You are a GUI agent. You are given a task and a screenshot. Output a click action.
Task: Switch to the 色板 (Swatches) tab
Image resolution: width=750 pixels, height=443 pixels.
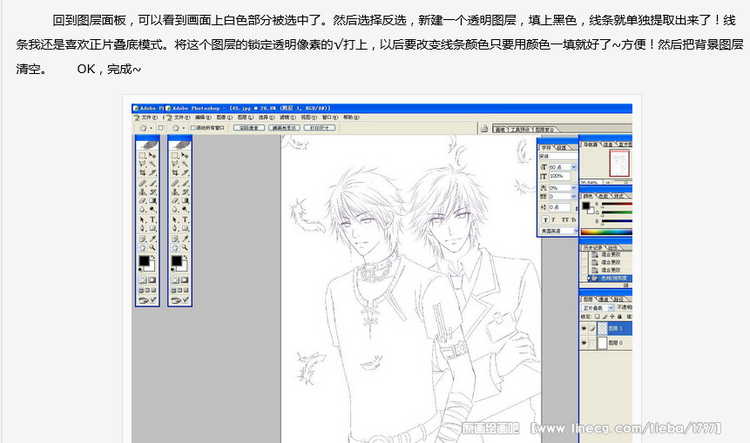[603, 196]
